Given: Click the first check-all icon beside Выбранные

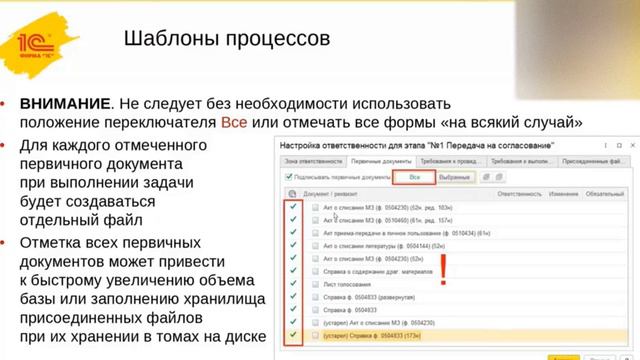Looking at the screenshot, I should [486, 177].
